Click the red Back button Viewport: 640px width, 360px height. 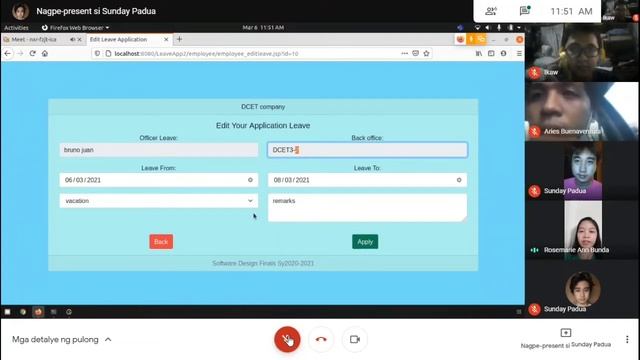pyautogui.click(x=161, y=242)
